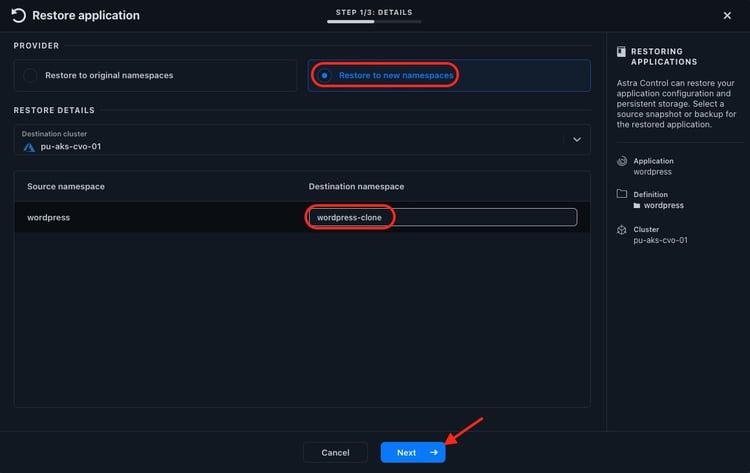
Task: Proceed with the Next button
Action: click(412, 452)
